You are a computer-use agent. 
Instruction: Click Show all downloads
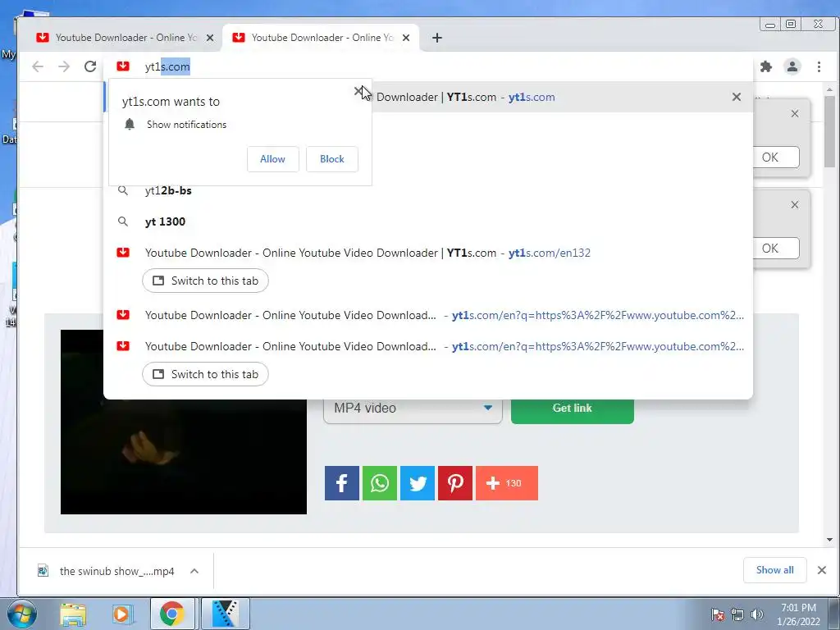pos(774,570)
